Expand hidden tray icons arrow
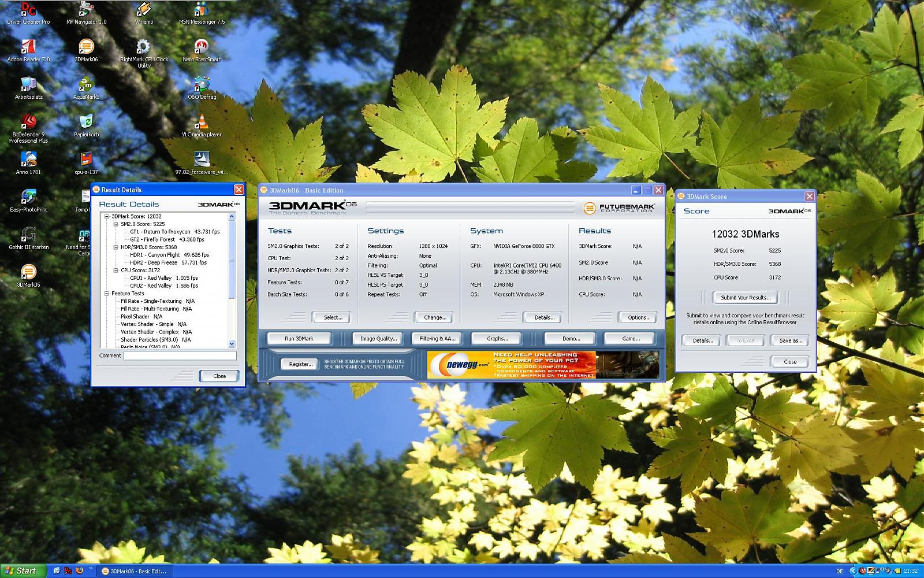The width and height of the screenshot is (924, 578). 854,571
